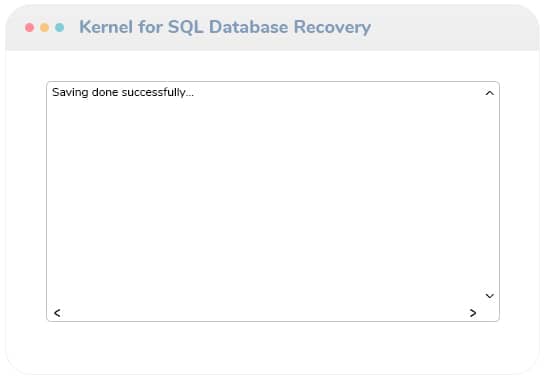Click the scroll left arrow in log box

[x=57, y=313]
